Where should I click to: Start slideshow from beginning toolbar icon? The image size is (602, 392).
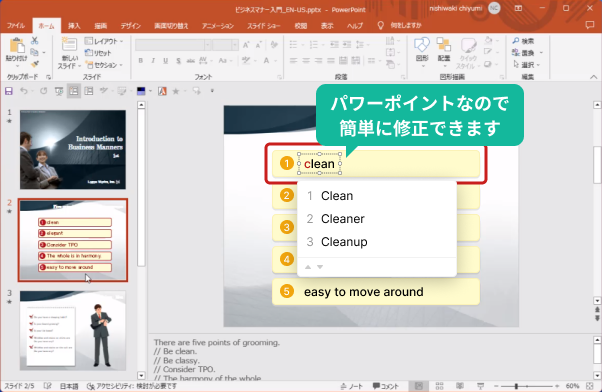click(59, 91)
